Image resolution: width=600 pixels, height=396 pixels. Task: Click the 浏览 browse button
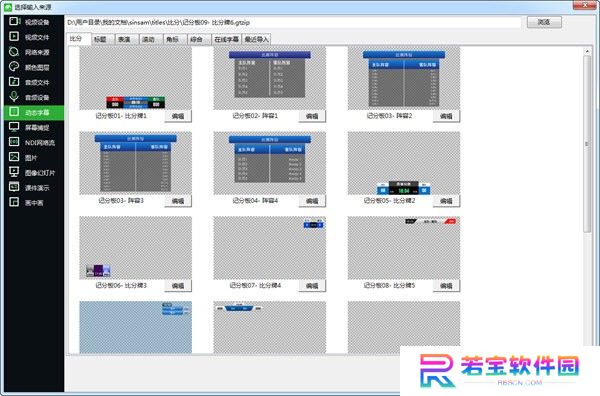click(x=544, y=22)
